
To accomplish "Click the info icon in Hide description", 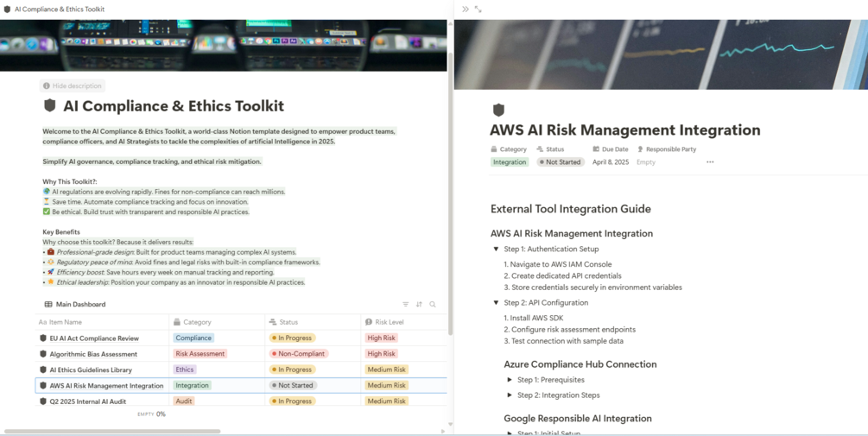I will (47, 85).
